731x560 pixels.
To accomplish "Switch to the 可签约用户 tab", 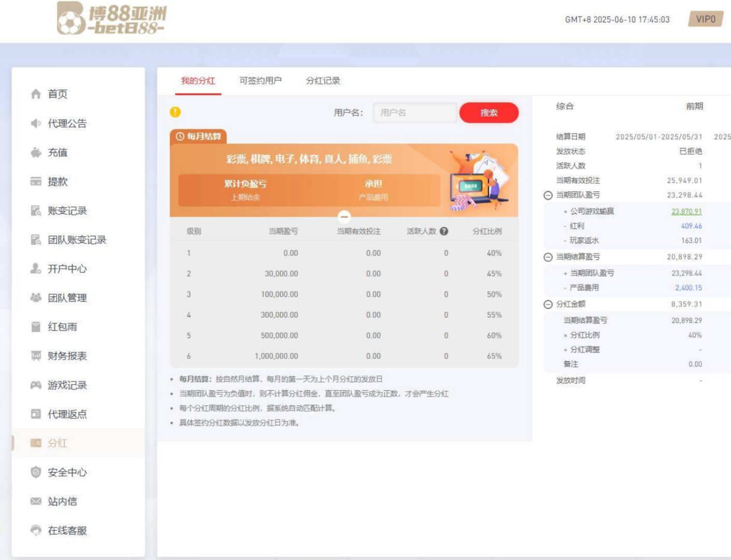I will (260, 81).
